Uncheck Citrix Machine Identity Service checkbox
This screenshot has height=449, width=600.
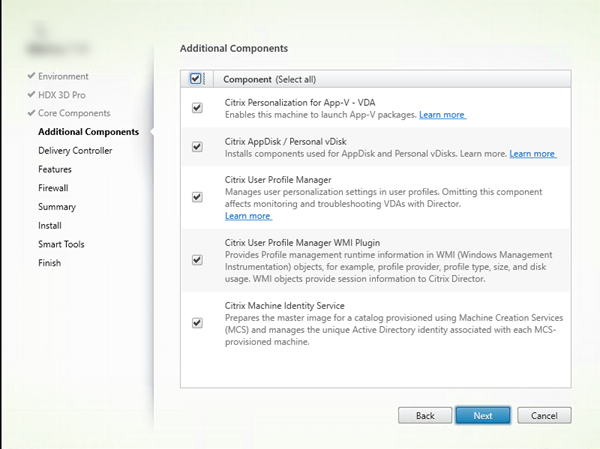[x=196, y=322]
